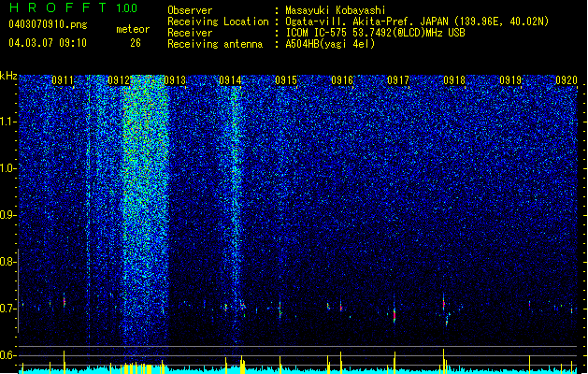Click the 0.6 kHz axis label
Image resolution: width=588 pixels, height=374 pixels.
7,355
